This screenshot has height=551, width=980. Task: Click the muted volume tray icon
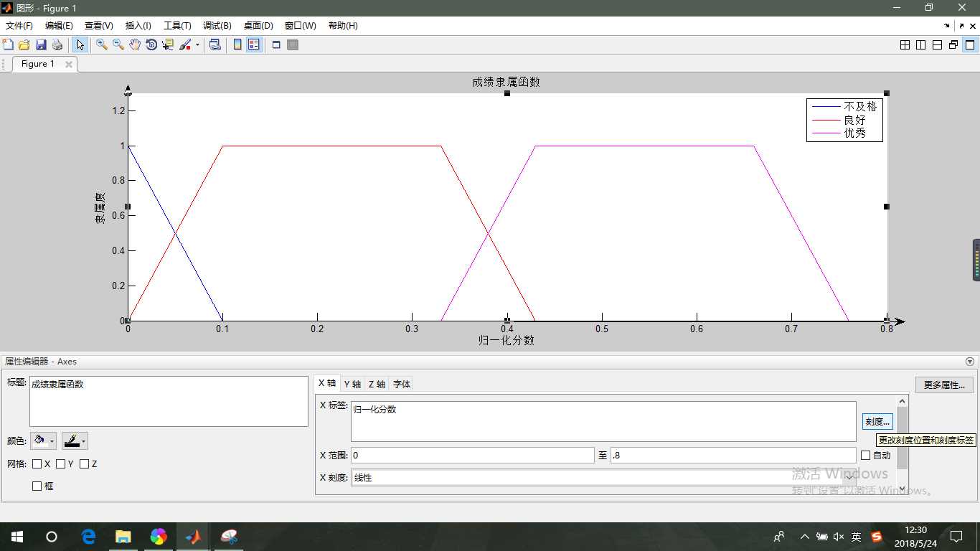[x=839, y=537]
